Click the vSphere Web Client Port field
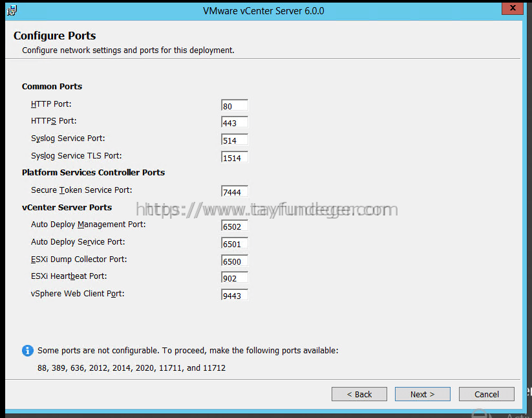532x418 pixels. (235, 295)
